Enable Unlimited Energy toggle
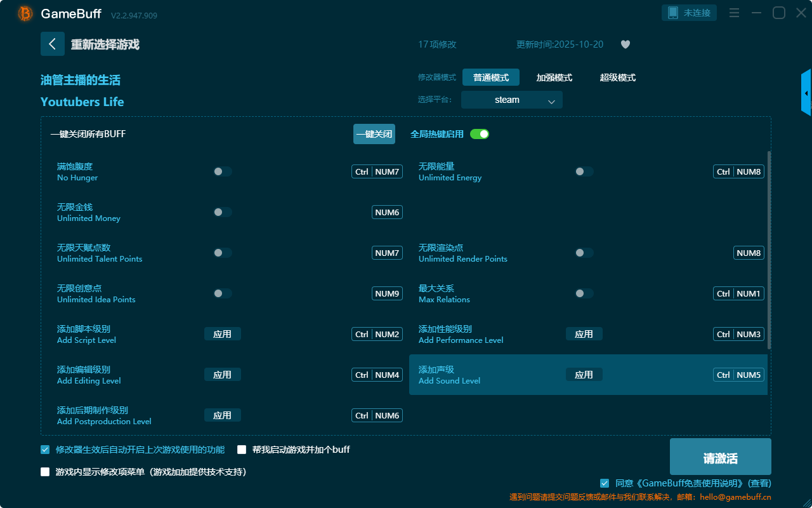Screen dimensions: 812x508 point(584,171)
